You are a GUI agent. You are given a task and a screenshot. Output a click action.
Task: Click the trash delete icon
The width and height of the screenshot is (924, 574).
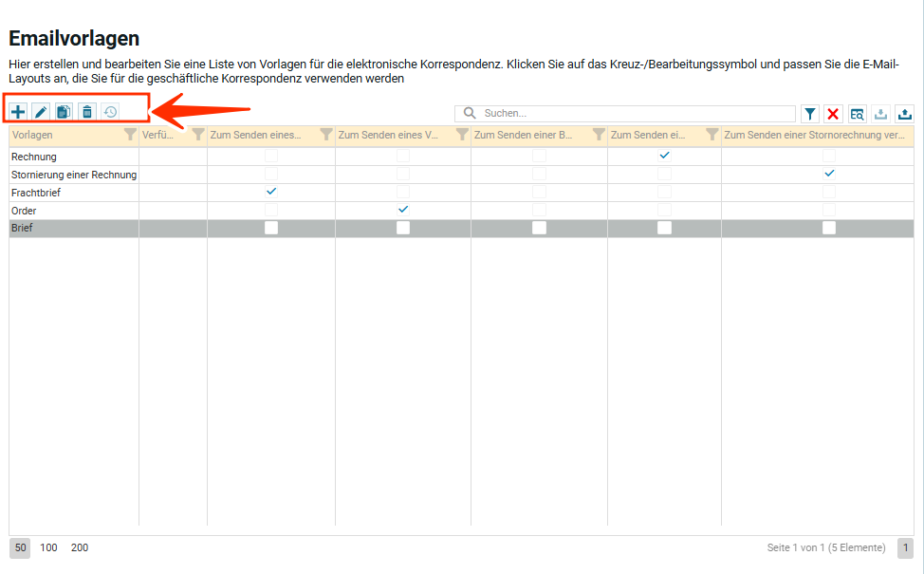87,112
